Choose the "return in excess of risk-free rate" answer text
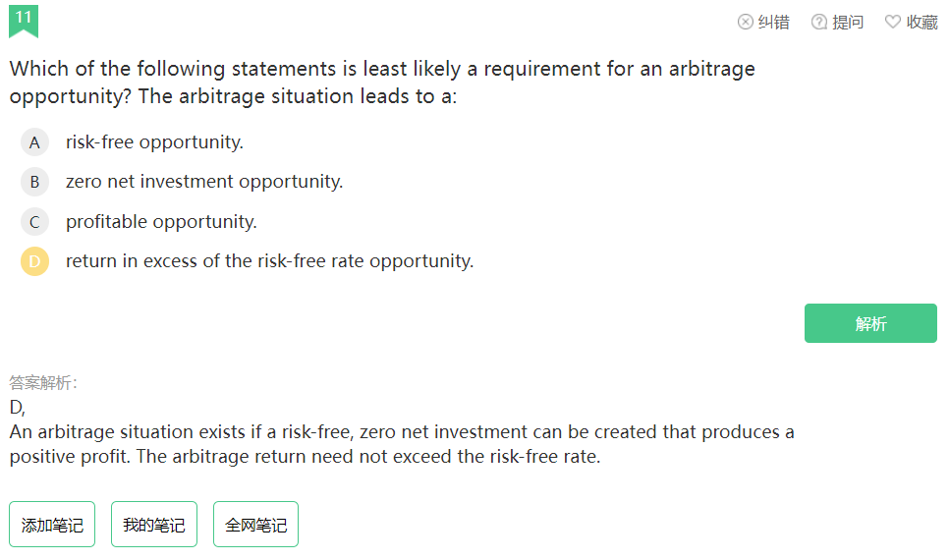949x560 pixels. tap(269, 261)
